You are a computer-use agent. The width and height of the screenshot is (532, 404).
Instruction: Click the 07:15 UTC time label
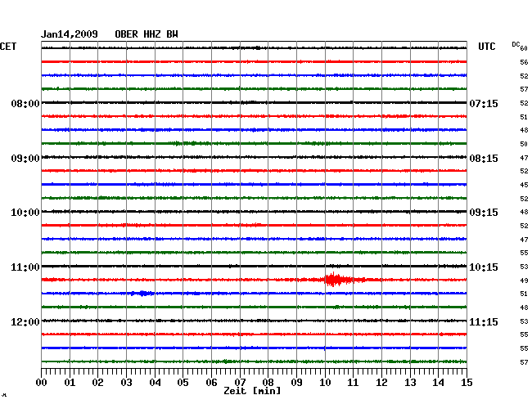(484, 103)
